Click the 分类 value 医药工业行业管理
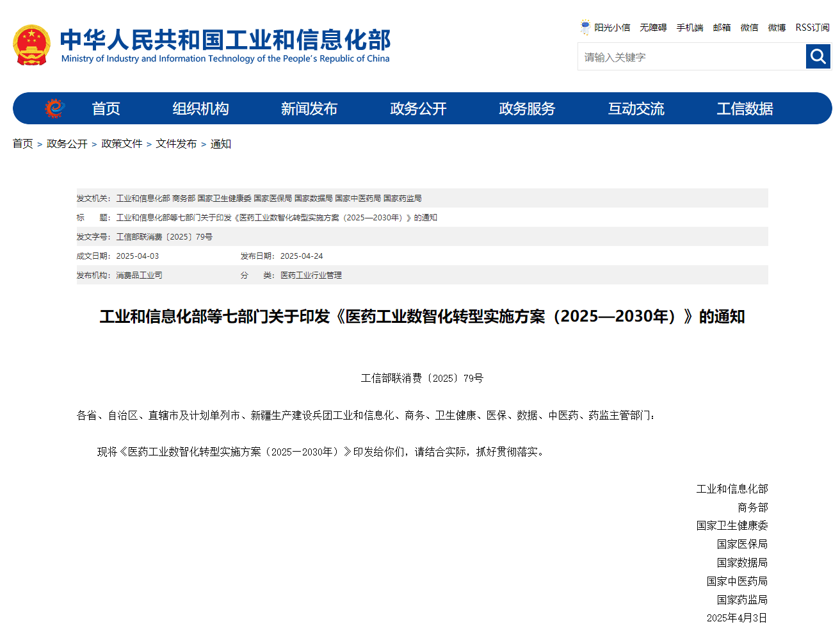840x640 pixels. (x=311, y=275)
